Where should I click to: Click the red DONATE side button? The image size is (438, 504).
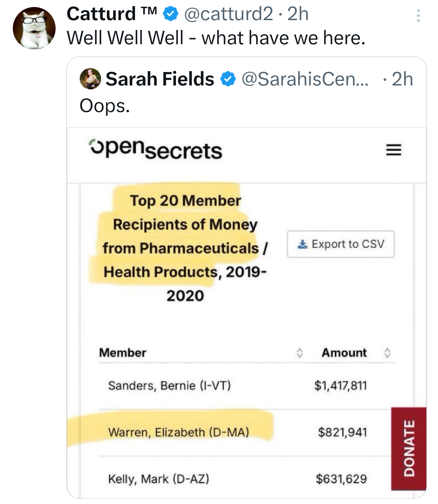point(409,448)
